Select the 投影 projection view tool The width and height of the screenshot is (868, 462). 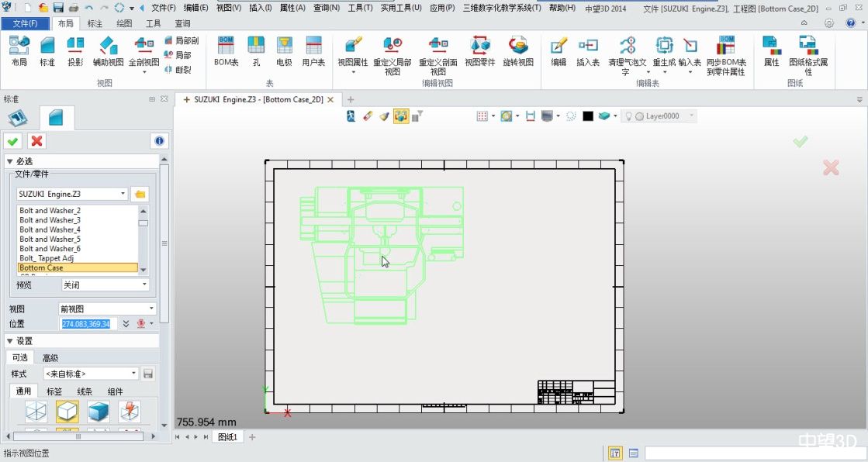[x=75, y=48]
